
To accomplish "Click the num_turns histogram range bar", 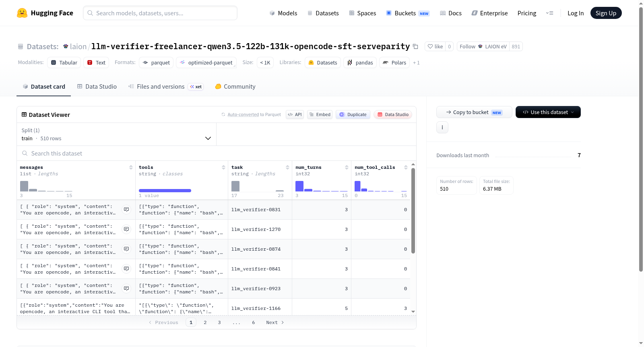I will tap(322, 186).
